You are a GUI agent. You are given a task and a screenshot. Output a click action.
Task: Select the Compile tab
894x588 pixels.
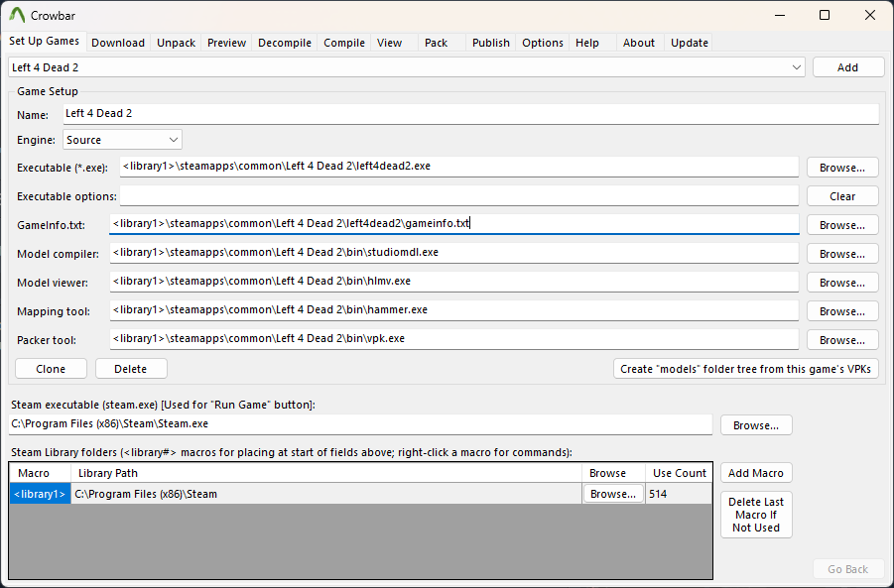[x=343, y=43]
